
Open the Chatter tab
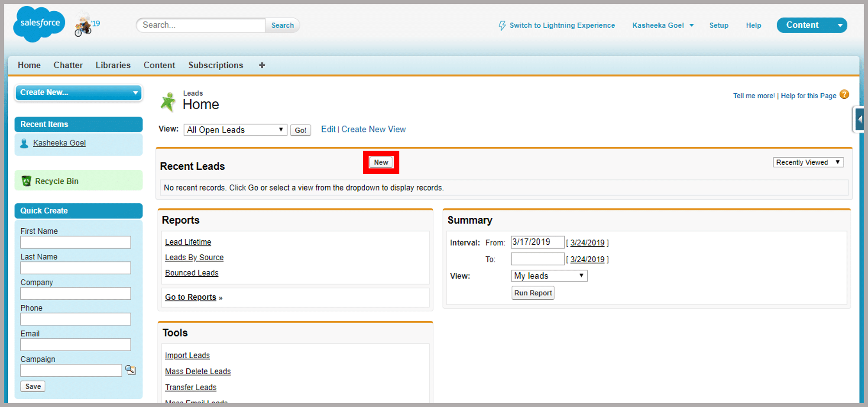pos(68,65)
